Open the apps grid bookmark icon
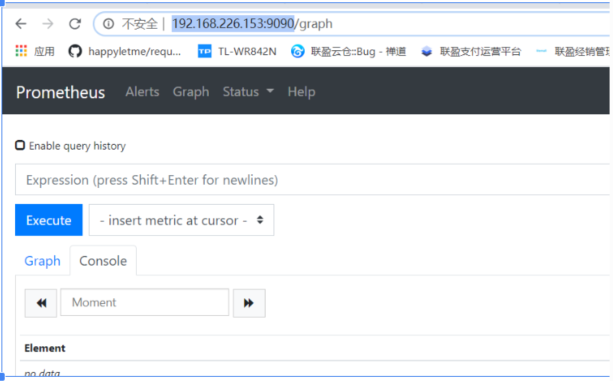613x381 pixels. (x=21, y=51)
